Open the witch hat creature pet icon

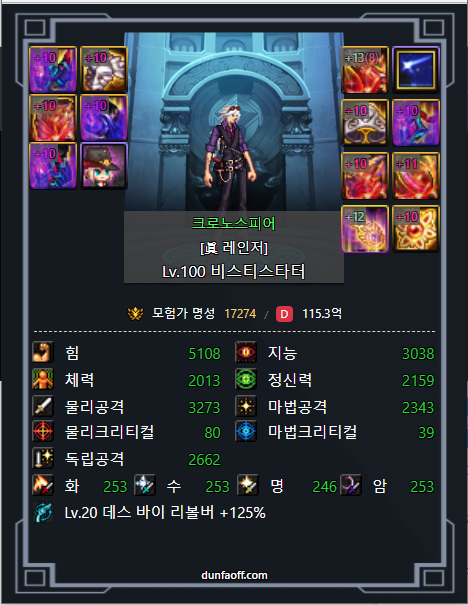click(104, 166)
